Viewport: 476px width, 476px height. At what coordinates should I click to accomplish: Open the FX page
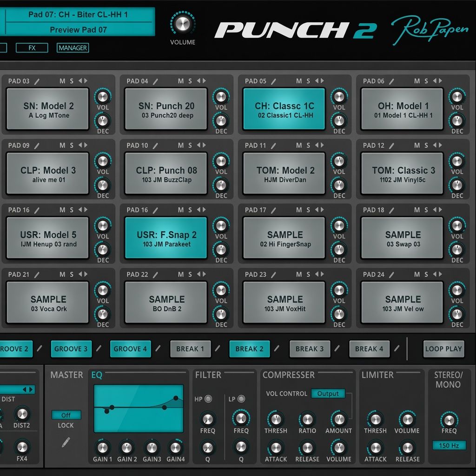[x=32, y=48]
